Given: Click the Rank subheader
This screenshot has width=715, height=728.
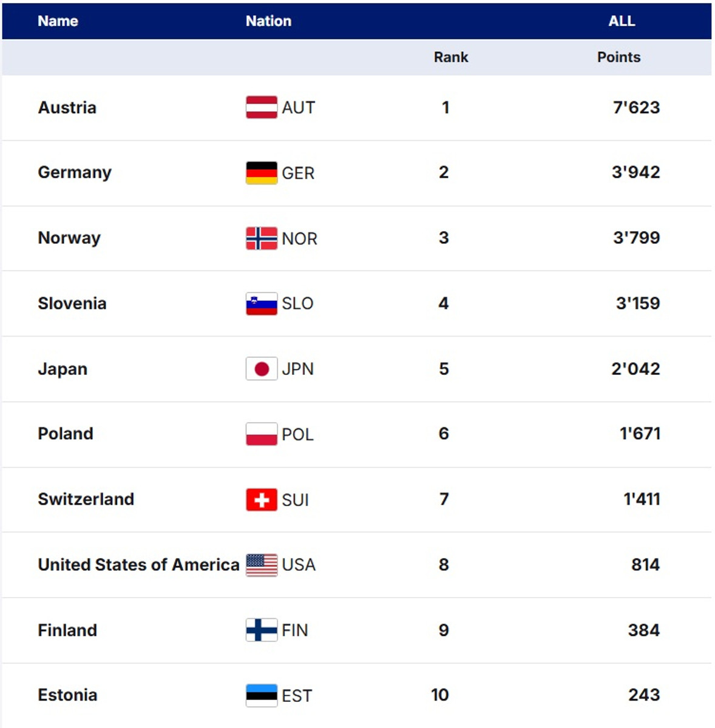Looking at the screenshot, I should coord(451,58).
